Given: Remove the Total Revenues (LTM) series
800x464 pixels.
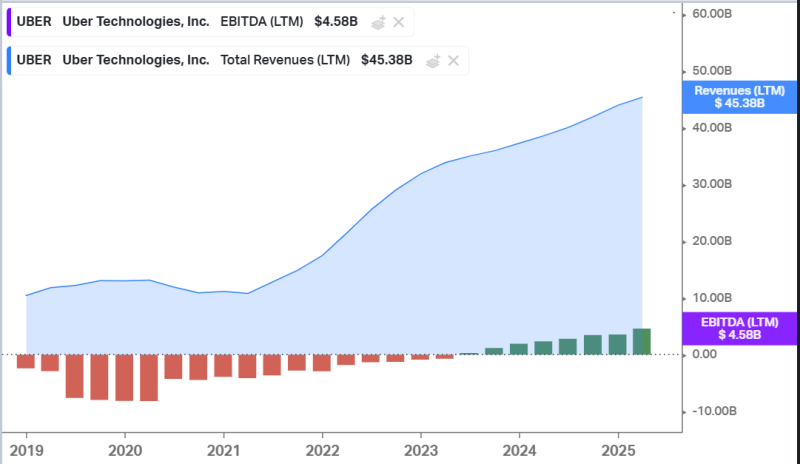Looking at the screenshot, I should 453,61.
